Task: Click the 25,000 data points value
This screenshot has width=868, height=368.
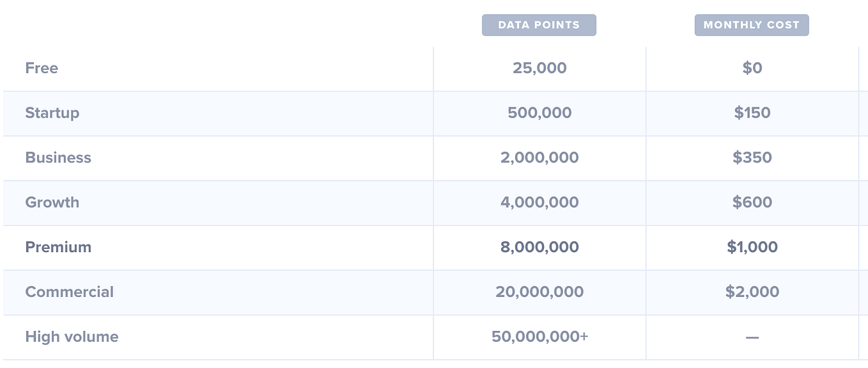Action: 539,68
